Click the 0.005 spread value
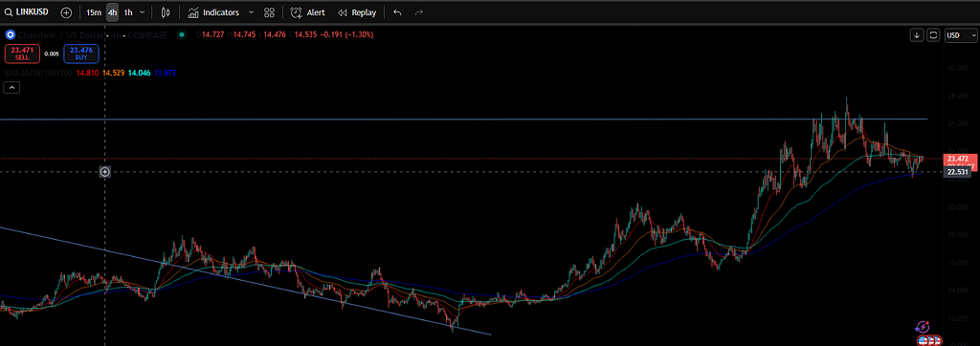The width and height of the screenshot is (980, 346). pos(52,54)
